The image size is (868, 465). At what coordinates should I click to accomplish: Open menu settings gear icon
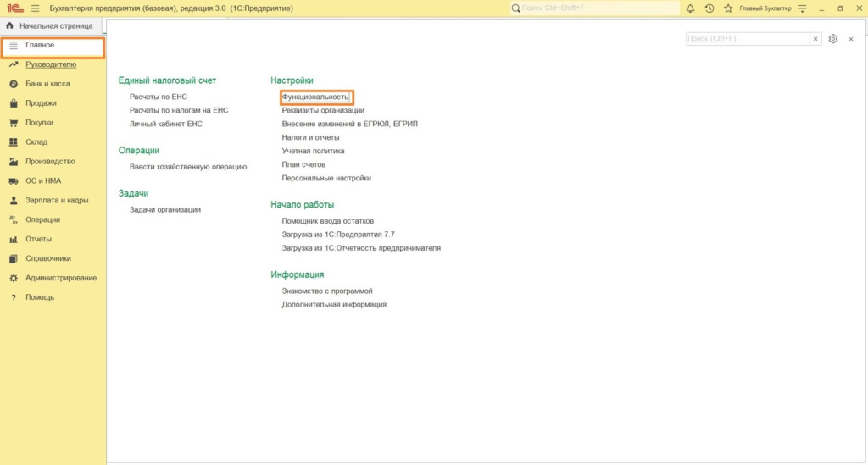833,39
